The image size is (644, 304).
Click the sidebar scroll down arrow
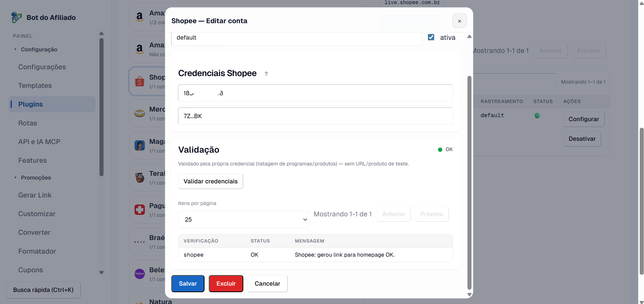[101, 273]
